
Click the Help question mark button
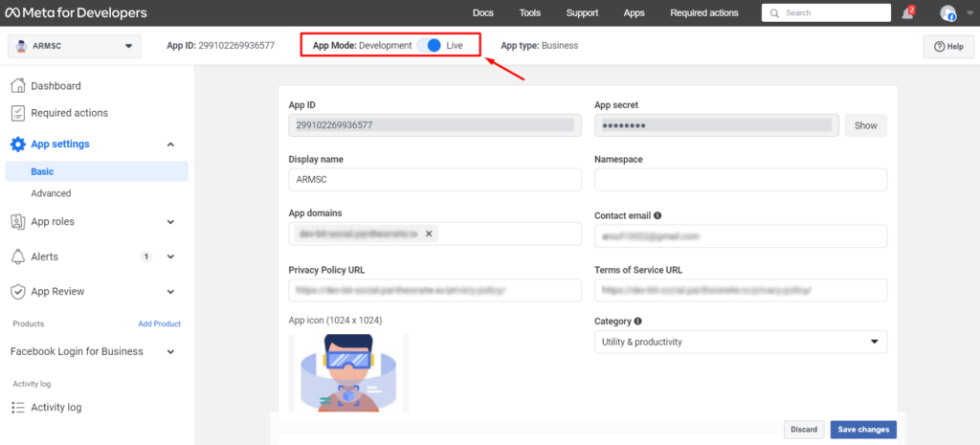[948, 47]
